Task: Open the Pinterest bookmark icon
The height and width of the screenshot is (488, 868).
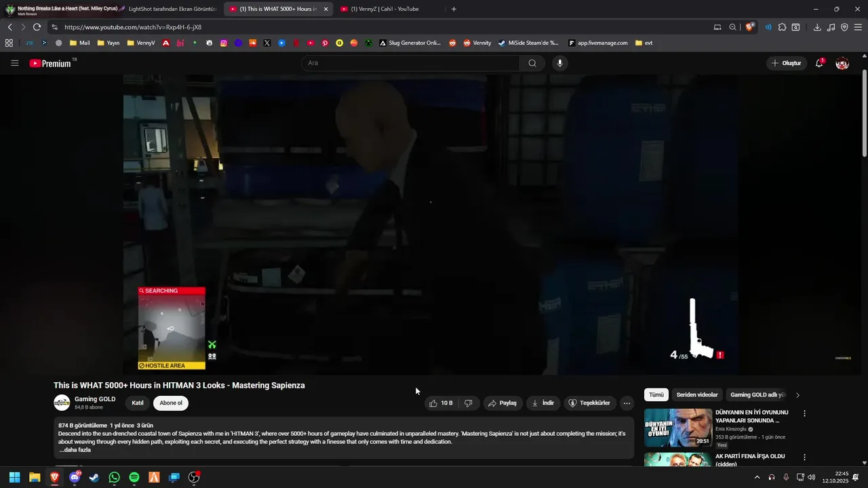Action: pyautogui.click(x=325, y=43)
